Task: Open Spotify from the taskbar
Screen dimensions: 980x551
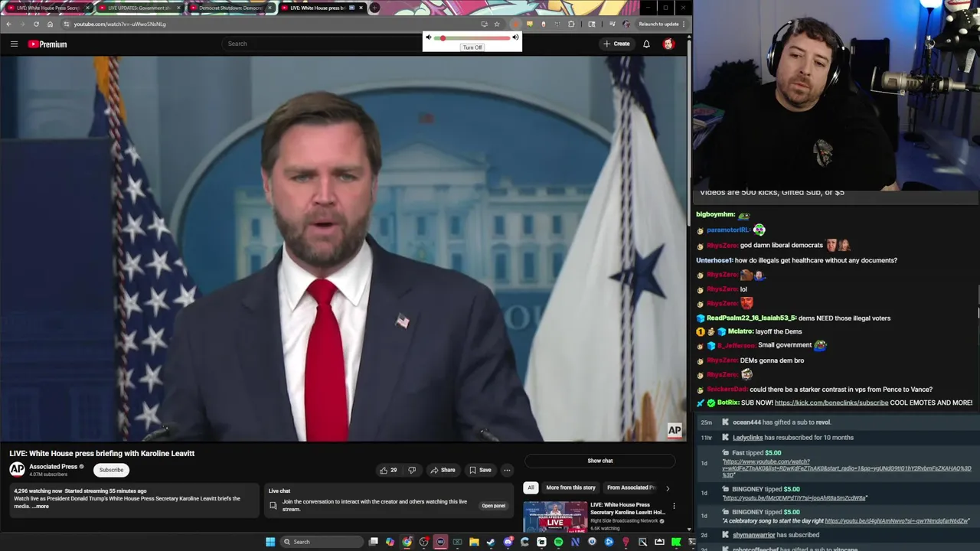Action: pyautogui.click(x=558, y=542)
